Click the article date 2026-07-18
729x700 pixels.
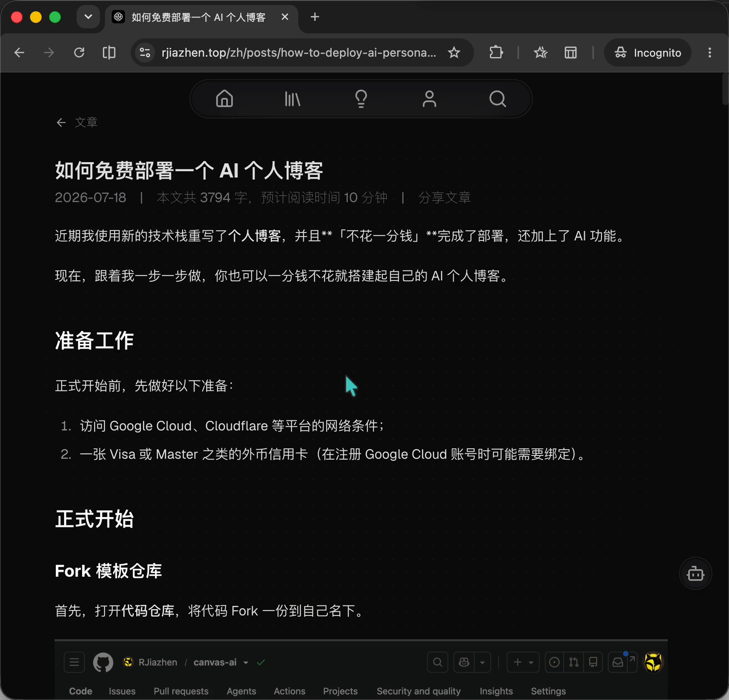tap(90, 197)
